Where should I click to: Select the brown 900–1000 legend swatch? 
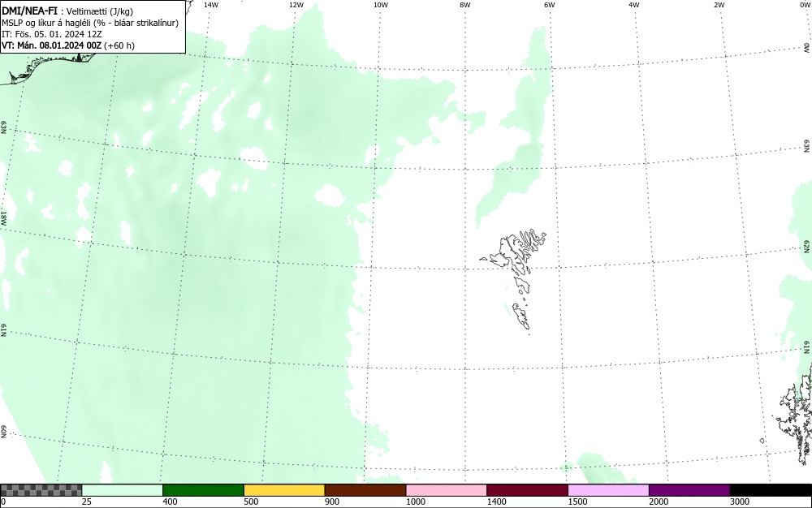pyautogui.click(x=365, y=490)
